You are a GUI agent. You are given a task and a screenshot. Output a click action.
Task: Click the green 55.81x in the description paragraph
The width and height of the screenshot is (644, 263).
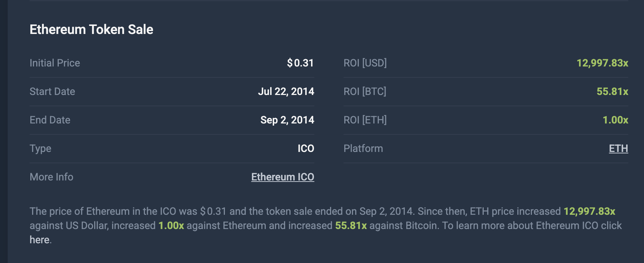pyautogui.click(x=351, y=225)
